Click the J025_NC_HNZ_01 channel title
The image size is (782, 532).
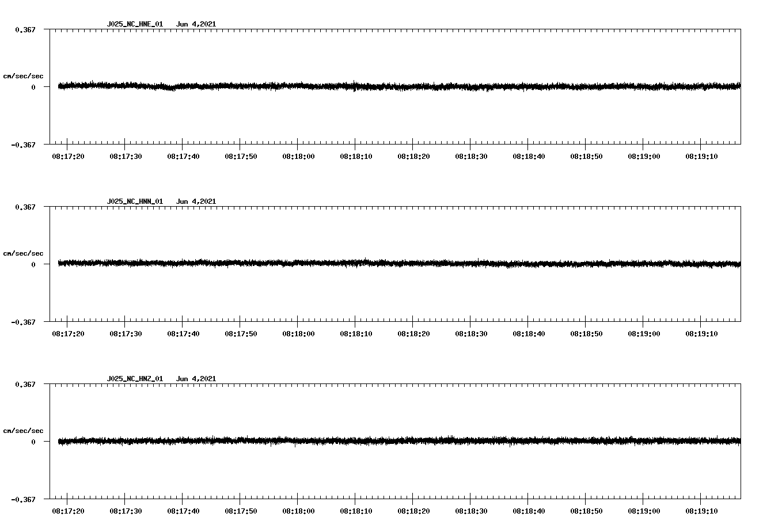(x=135, y=379)
